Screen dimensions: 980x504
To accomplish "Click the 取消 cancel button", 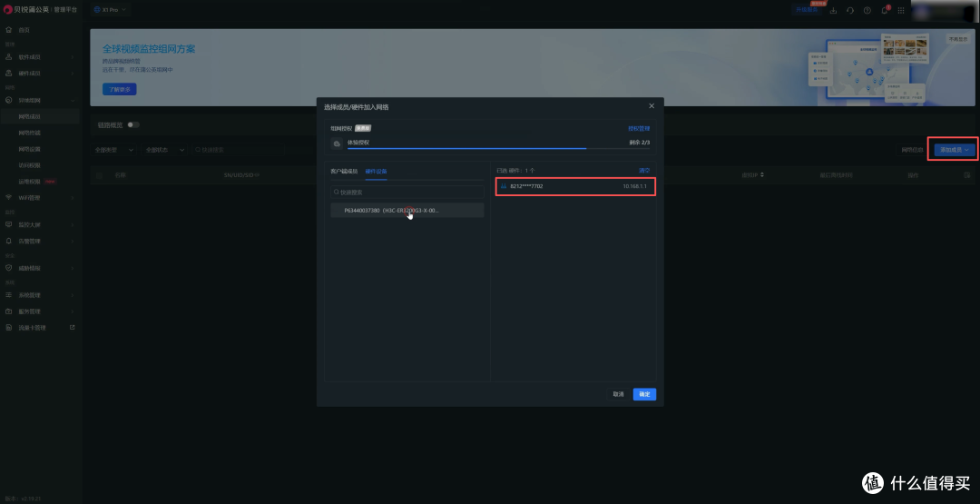I will (618, 394).
